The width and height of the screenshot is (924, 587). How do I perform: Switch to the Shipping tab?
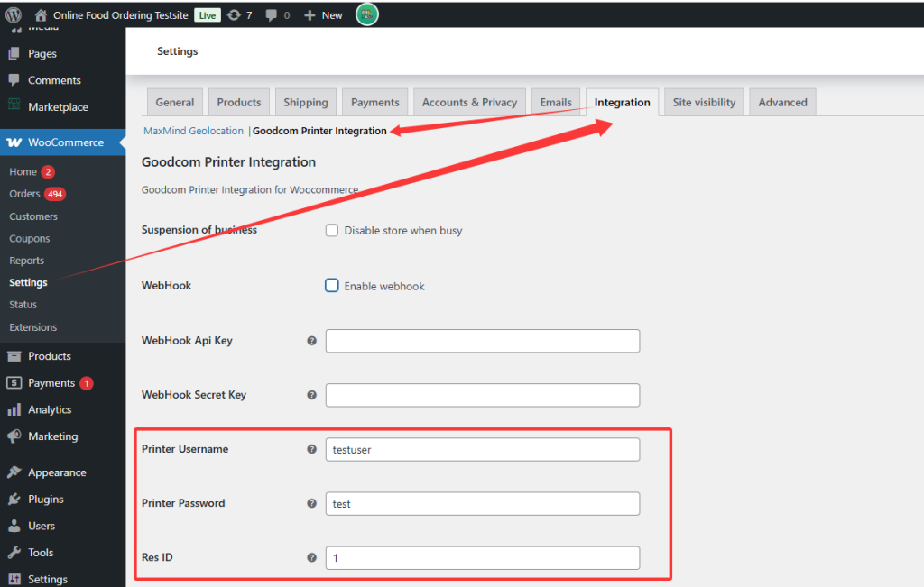pyautogui.click(x=305, y=103)
